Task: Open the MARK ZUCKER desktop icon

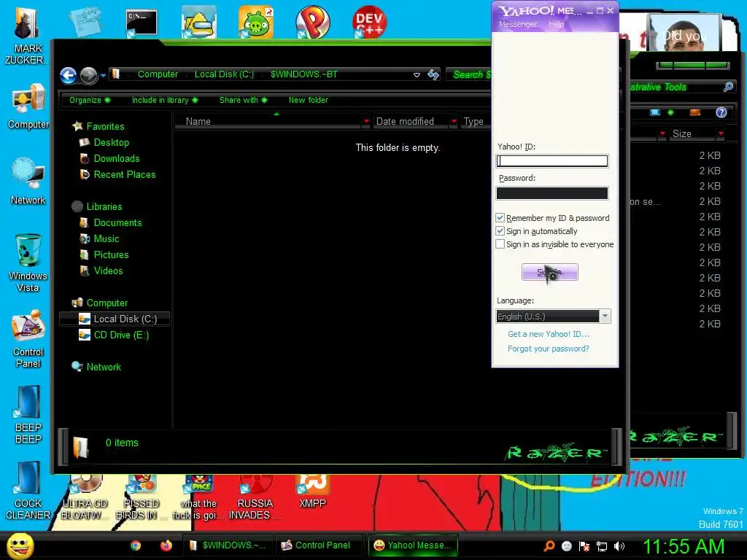Action: pos(26,36)
